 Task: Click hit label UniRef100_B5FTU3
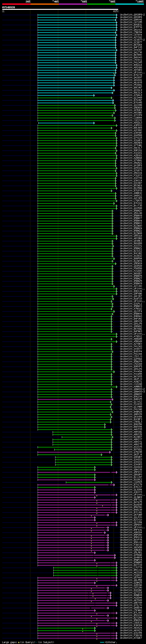click(131, 500)
